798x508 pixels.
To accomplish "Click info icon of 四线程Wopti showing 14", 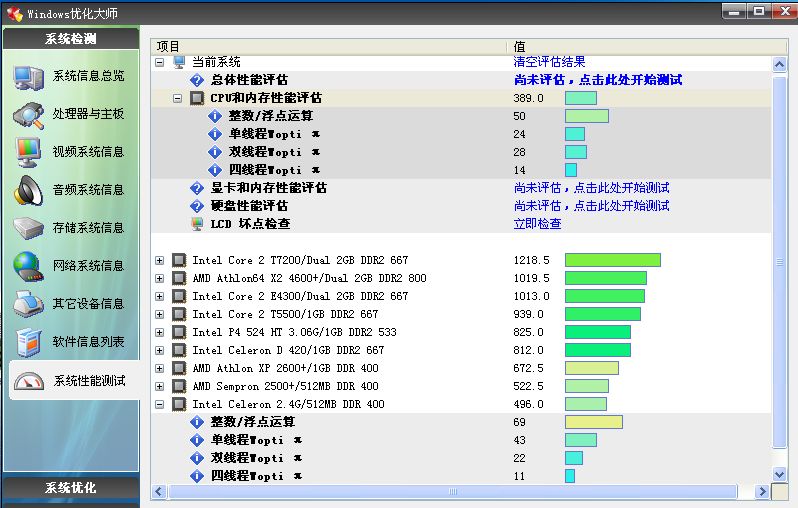I will (x=215, y=170).
